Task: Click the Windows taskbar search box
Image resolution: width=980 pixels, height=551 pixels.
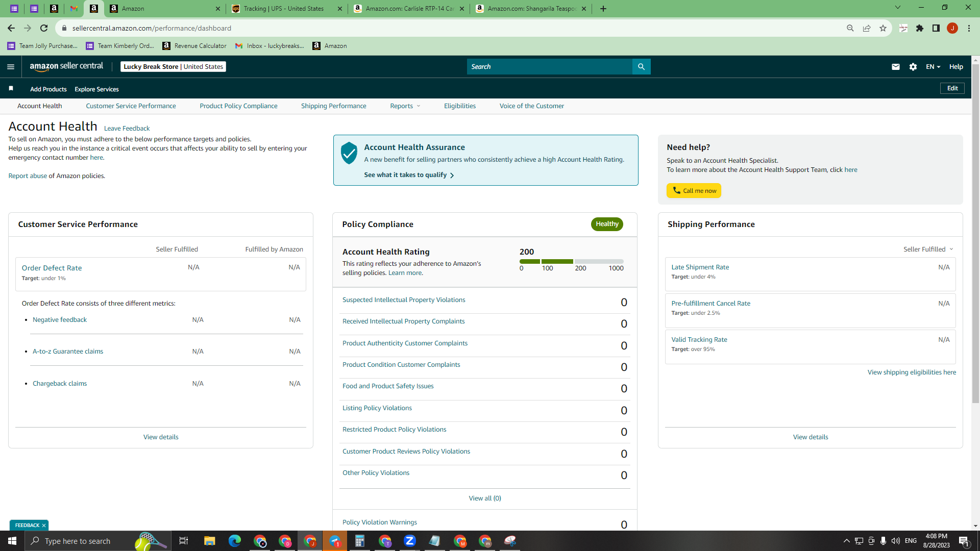Action: click(97, 541)
